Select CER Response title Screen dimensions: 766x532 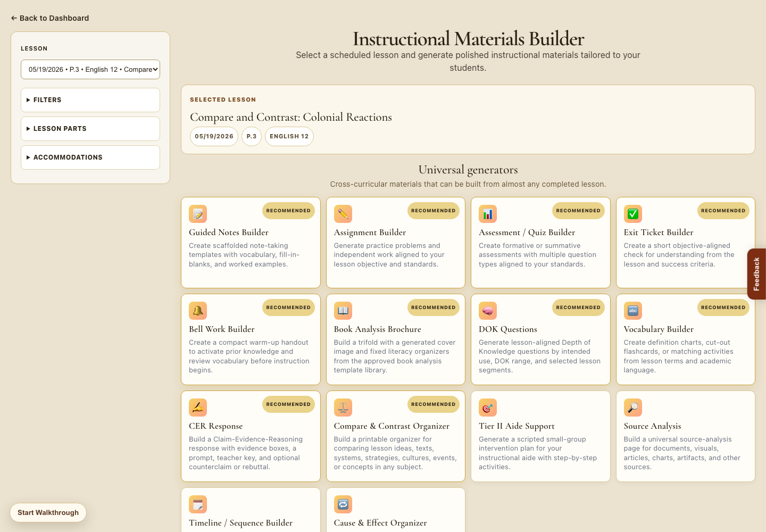point(215,426)
